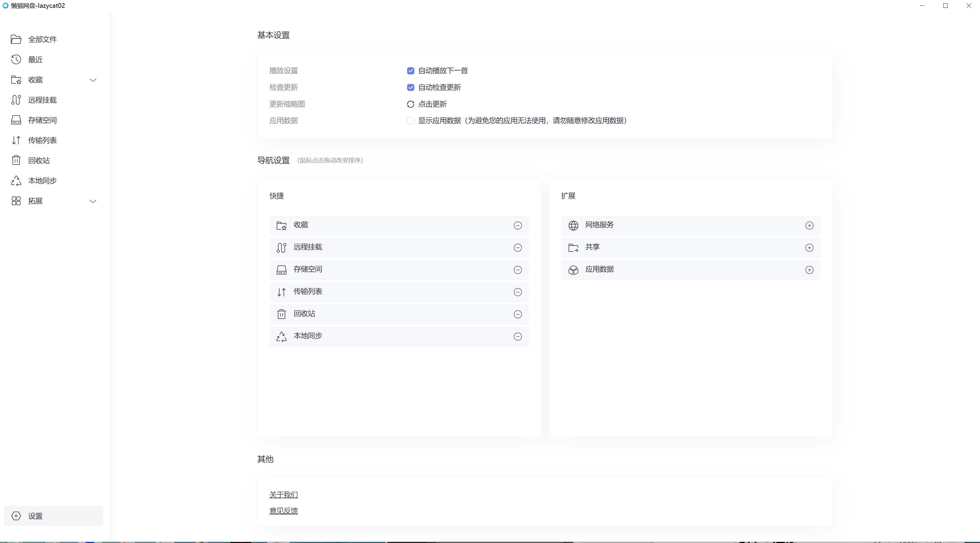Click 存储空间 drive icon in sidebar
Viewport: 980px width, 543px height.
(x=16, y=120)
